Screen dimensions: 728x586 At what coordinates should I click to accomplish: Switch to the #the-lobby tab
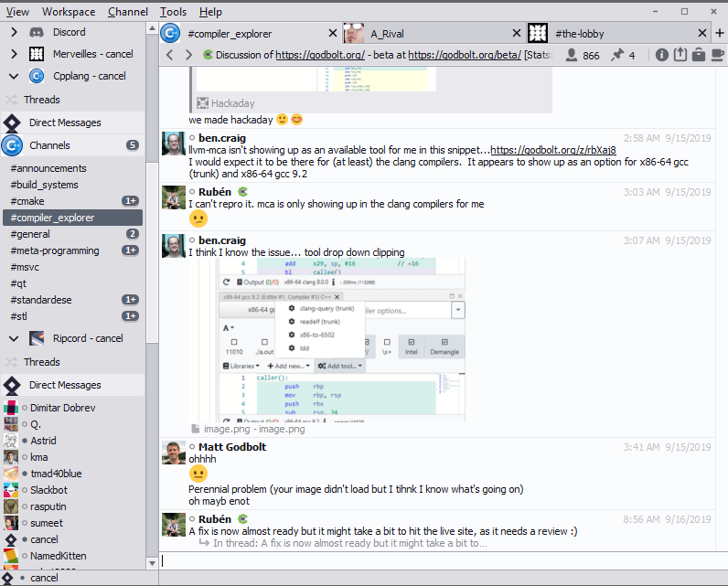[619, 34]
